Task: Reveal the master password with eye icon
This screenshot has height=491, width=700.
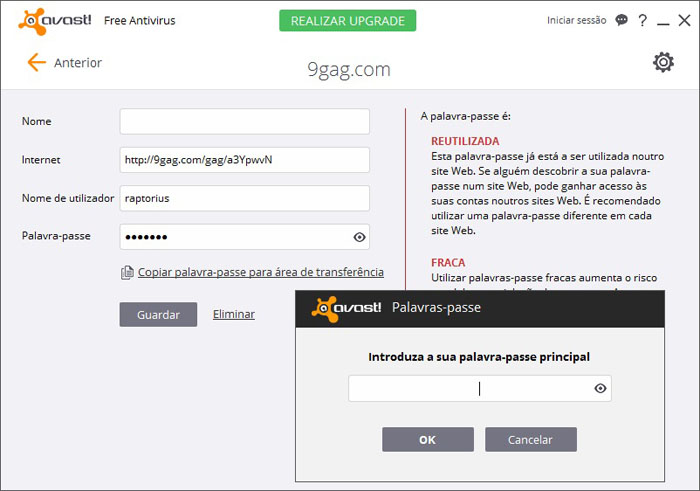Action: tap(600, 388)
